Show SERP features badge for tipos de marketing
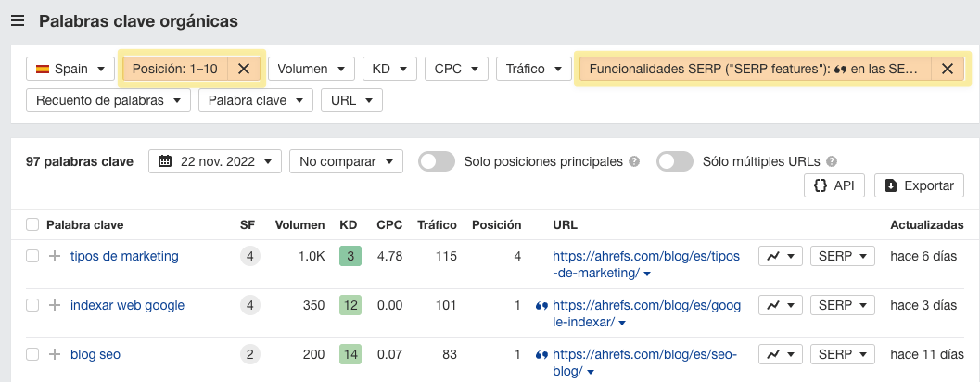Screen dimensions: 980x382 tap(250, 256)
